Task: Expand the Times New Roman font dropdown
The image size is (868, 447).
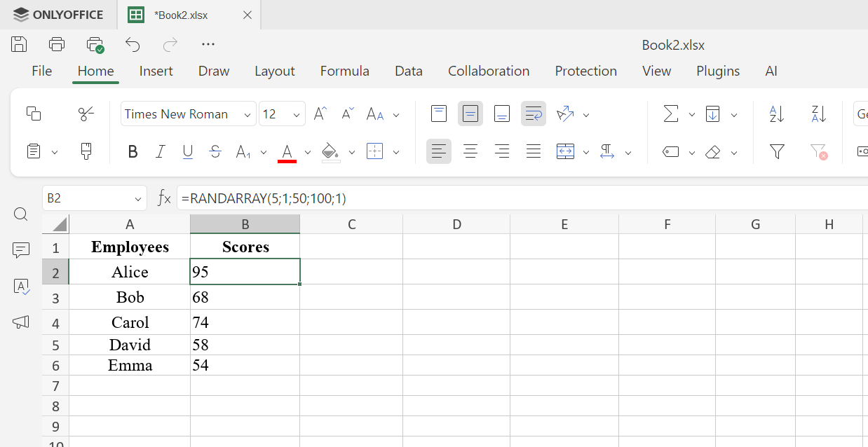Action: click(247, 115)
